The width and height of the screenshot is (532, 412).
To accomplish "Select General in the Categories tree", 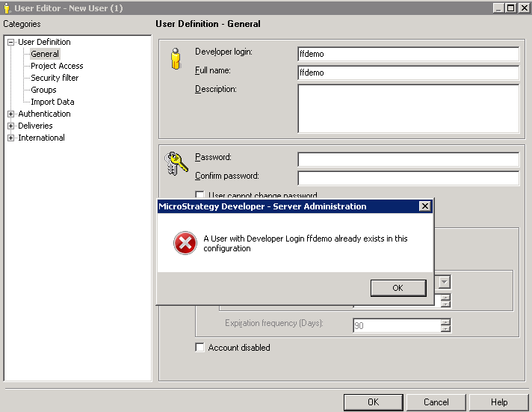I will 45,54.
